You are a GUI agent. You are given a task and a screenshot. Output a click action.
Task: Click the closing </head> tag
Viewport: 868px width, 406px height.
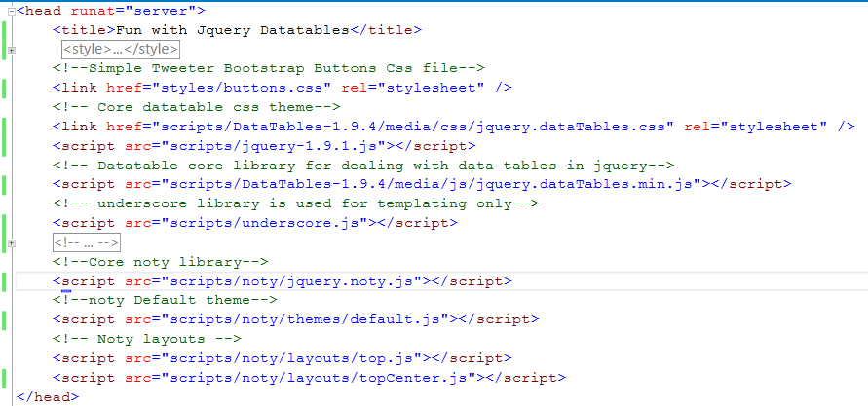point(48,396)
